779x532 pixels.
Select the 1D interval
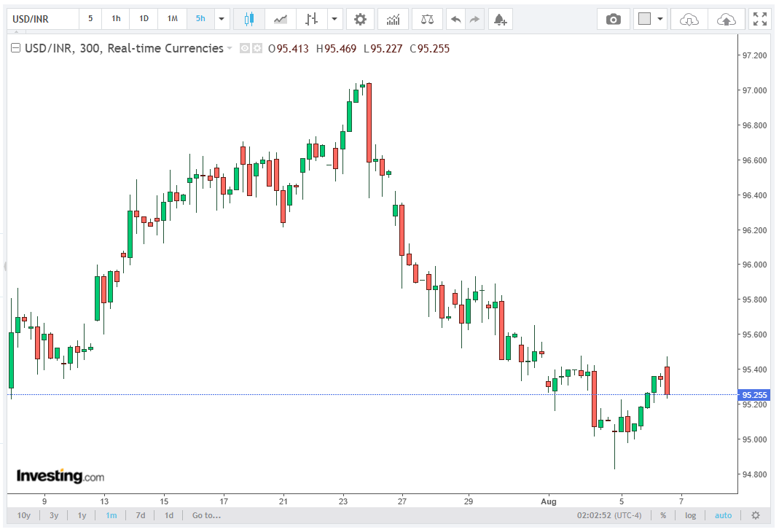(144, 19)
